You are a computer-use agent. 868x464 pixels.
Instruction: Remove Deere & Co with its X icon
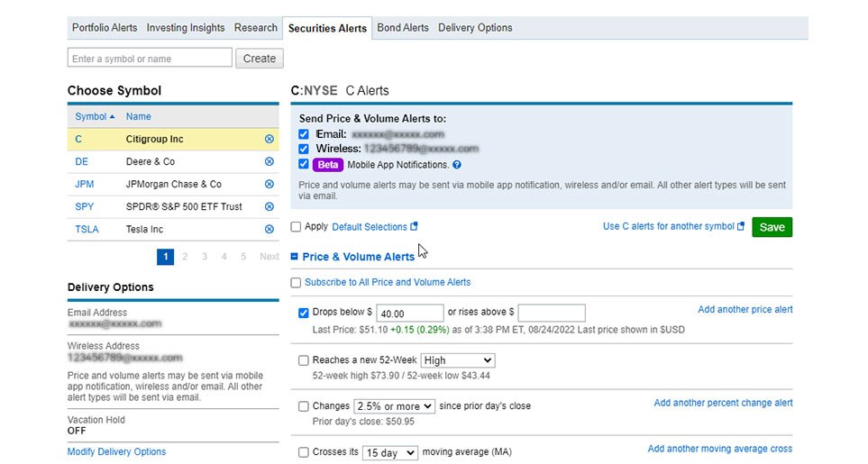click(x=269, y=162)
